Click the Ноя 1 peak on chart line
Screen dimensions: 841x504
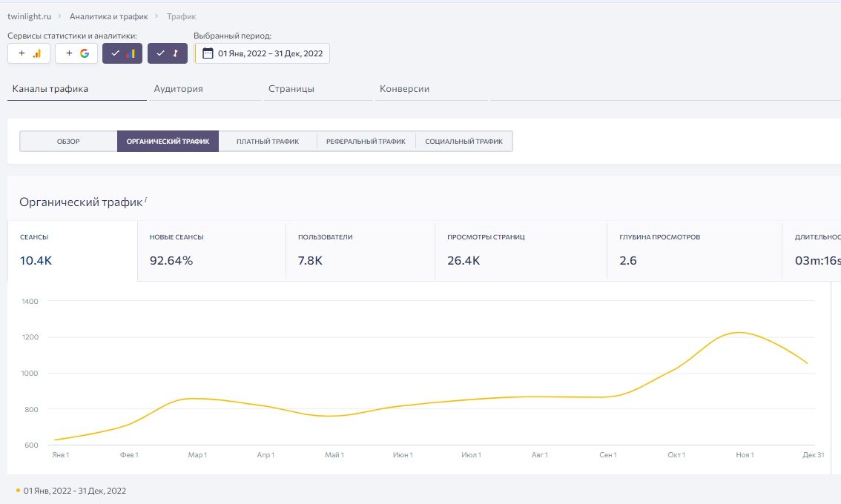tap(739, 333)
